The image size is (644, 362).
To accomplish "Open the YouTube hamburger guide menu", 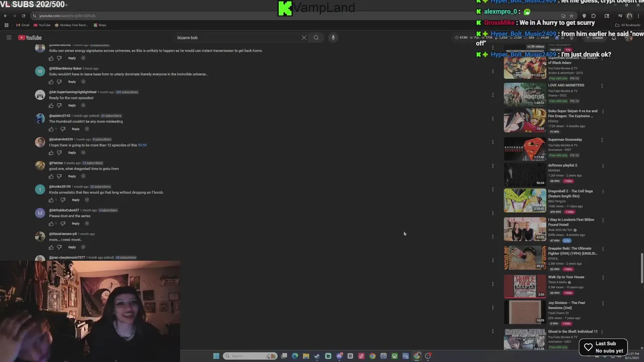I will pos(9,38).
